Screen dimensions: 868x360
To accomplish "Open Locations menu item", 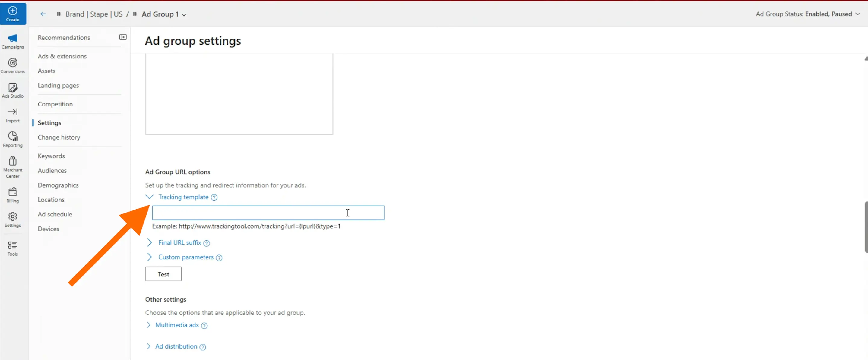I will click(51, 200).
